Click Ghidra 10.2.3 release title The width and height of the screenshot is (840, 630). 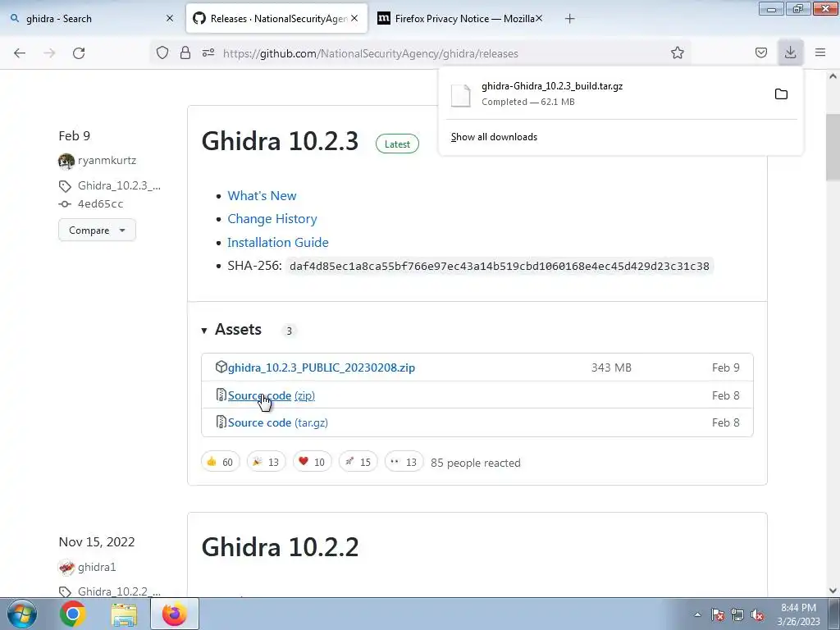[x=280, y=141]
